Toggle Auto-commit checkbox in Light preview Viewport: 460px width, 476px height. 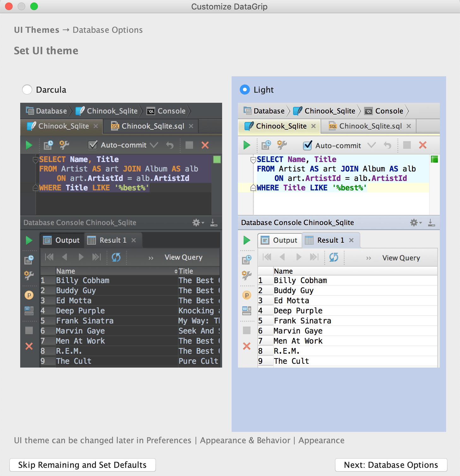307,145
